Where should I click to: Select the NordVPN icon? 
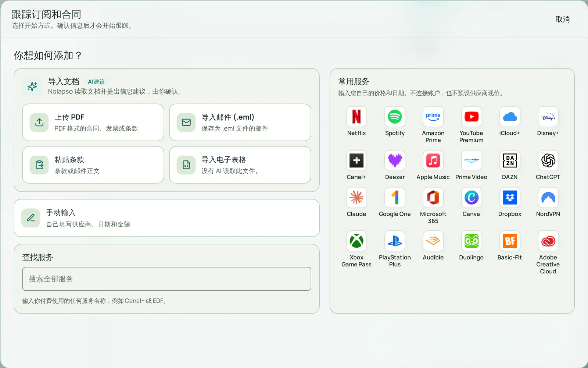548,198
